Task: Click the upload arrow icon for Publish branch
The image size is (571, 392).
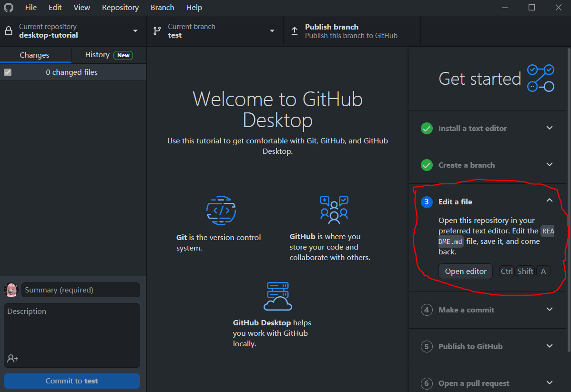Action: click(294, 31)
